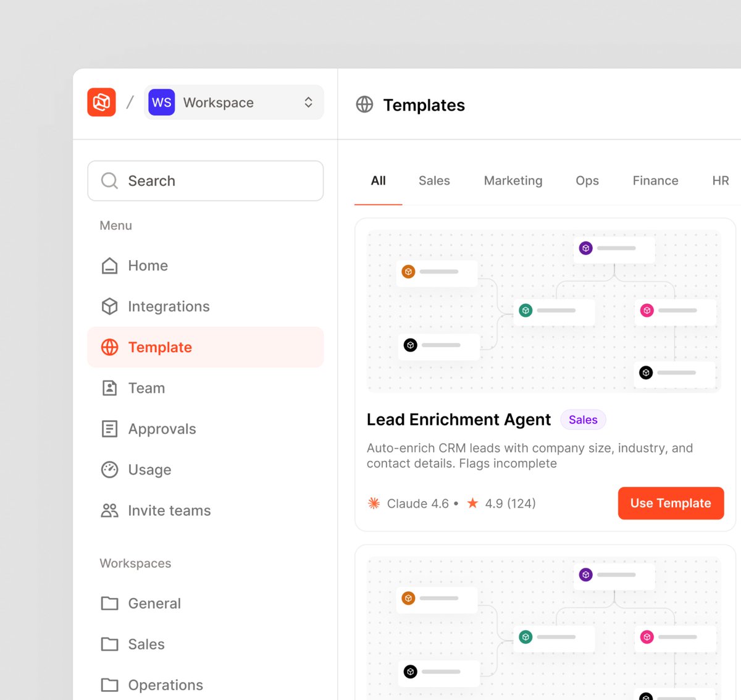Image resolution: width=741 pixels, height=700 pixels.
Task: Open the Workspace switcher dropdown
Action: tap(234, 103)
